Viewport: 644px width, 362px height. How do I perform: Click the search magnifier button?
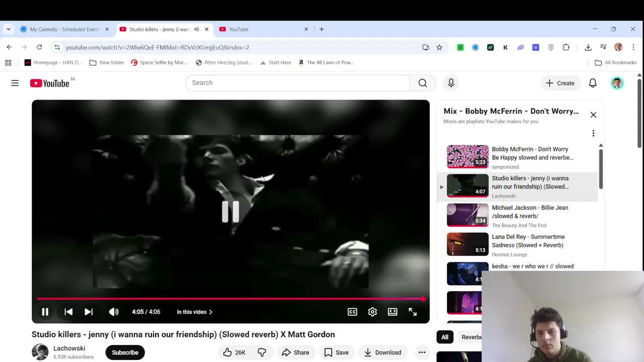pos(423,82)
